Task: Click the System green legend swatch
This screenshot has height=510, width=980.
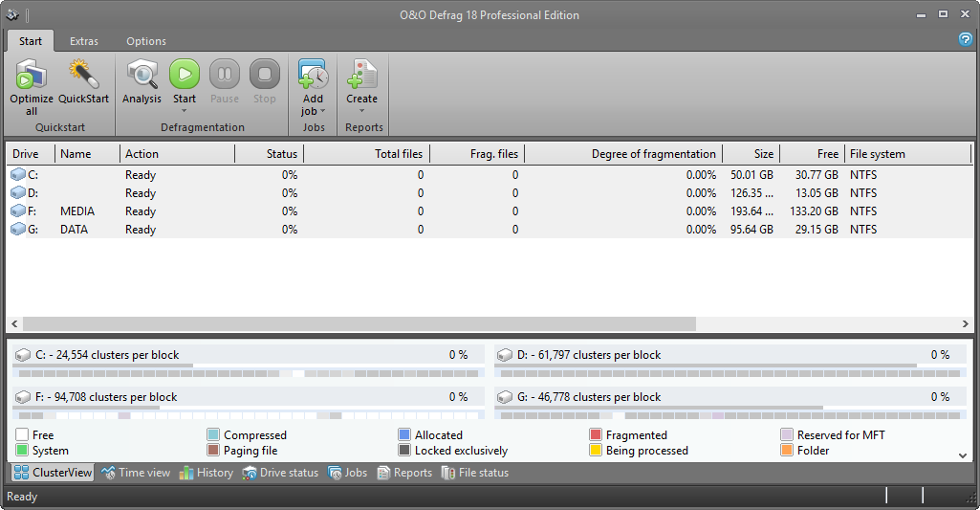Action: [x=22, y=450]
